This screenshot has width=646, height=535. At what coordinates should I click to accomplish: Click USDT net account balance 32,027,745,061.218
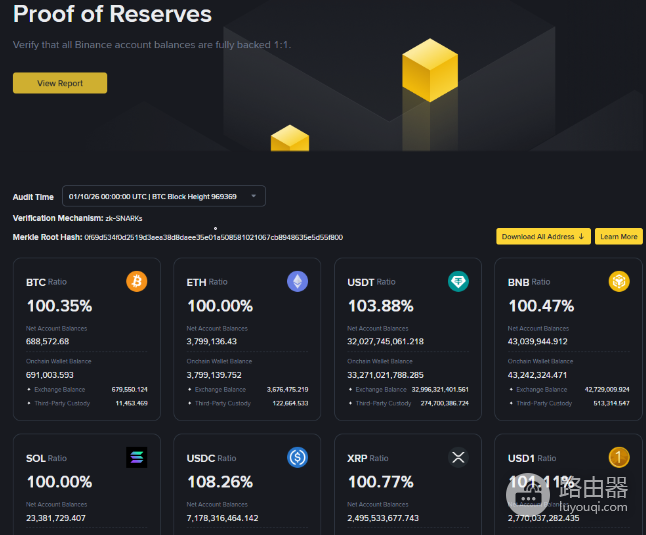[386, 341]
